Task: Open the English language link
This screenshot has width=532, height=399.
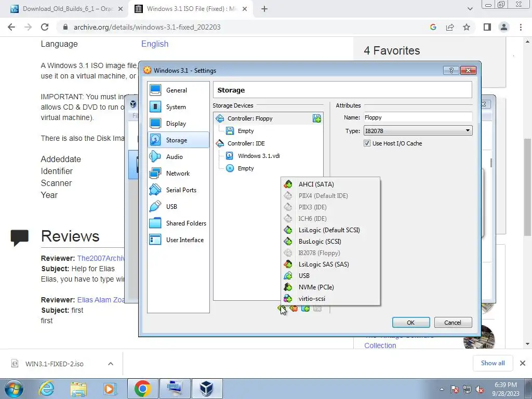Action: coord(155,44)
